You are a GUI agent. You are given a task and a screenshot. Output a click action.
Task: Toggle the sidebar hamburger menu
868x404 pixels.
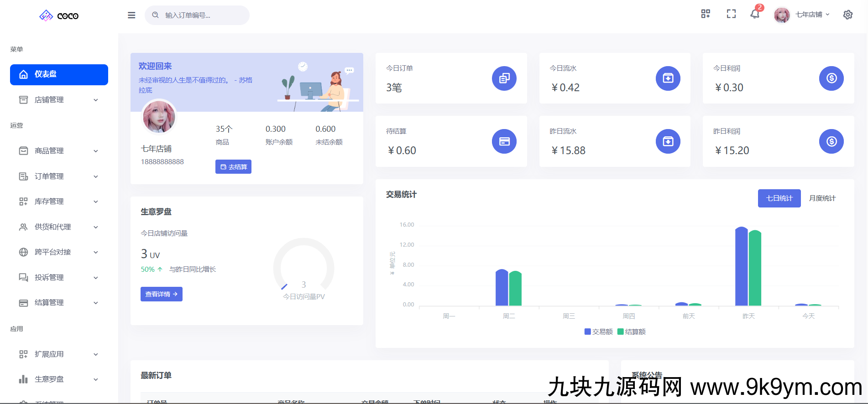131,15
